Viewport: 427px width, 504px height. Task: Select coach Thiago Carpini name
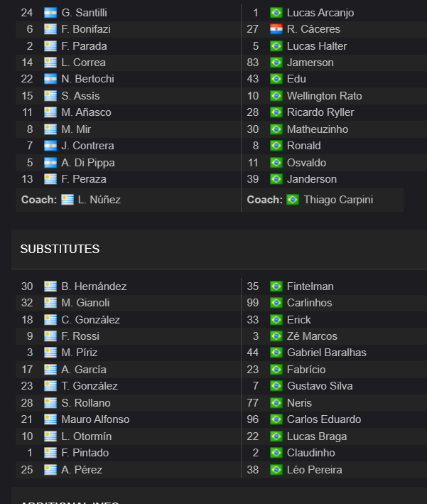pyautogui.click(x=338, y=200)
